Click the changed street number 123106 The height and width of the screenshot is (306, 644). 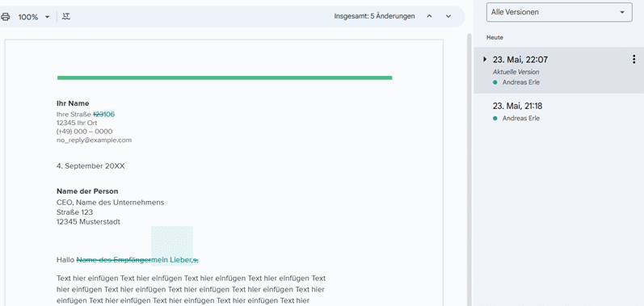(x=104, y=114)
